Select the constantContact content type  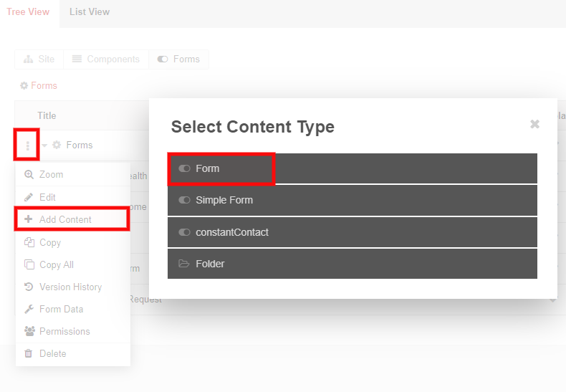click(352, 232)
